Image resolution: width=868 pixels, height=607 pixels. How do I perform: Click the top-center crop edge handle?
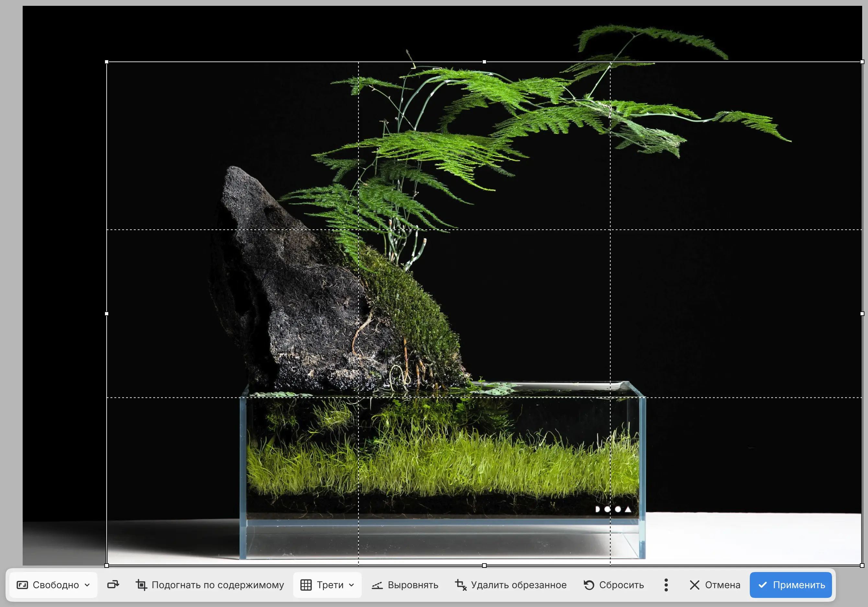pyautogui.click(x=484, y=62)
